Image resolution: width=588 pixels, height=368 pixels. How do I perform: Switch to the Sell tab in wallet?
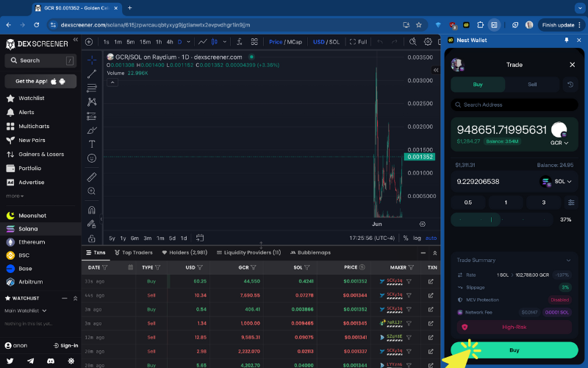[x=532, y=85]
